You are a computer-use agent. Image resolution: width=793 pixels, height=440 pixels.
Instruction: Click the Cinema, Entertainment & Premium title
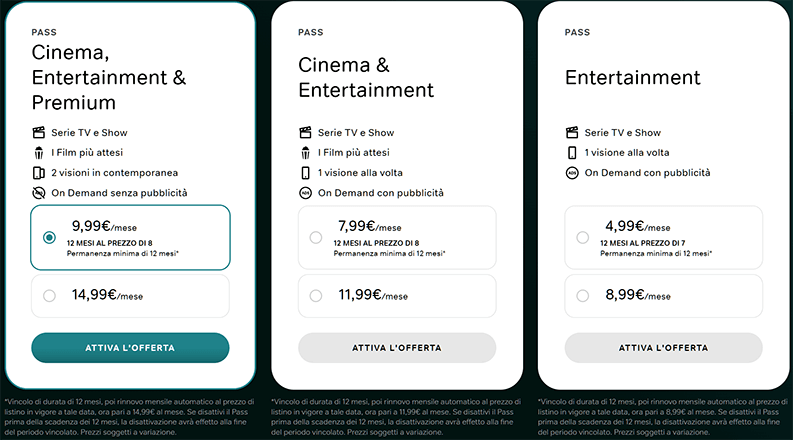pos(109,77)
